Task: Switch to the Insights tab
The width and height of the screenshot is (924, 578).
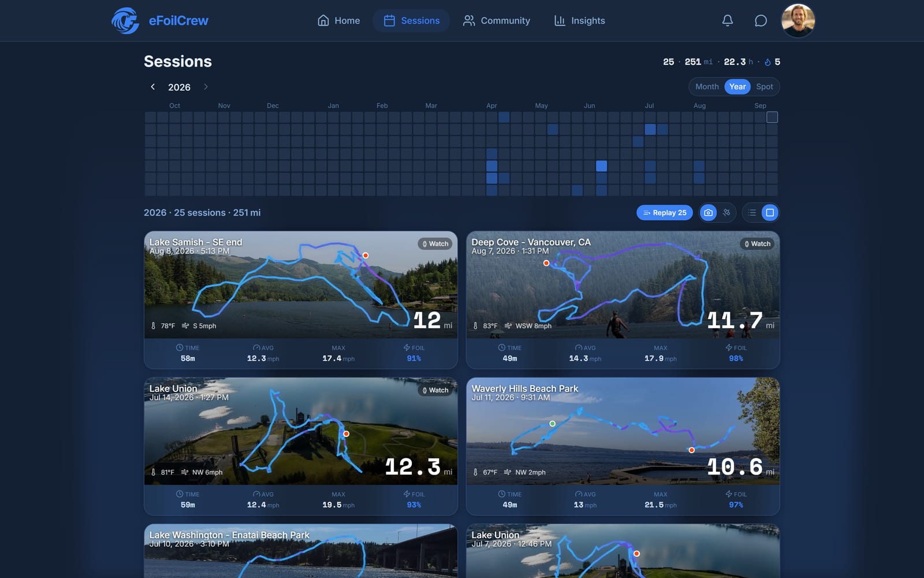Action: (x=579, y=21)
